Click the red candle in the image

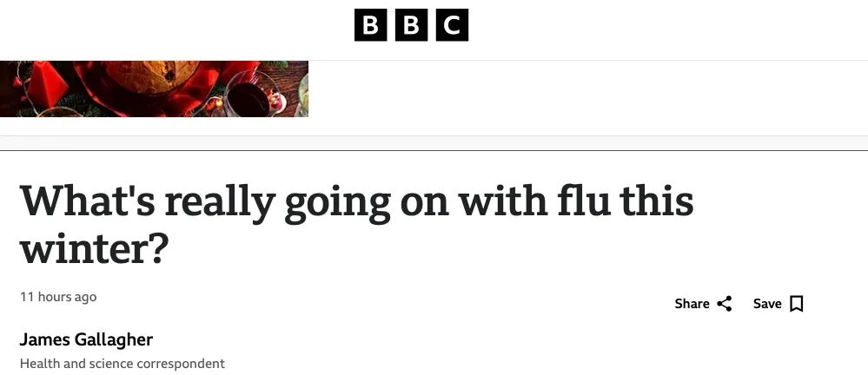(48, 87)
